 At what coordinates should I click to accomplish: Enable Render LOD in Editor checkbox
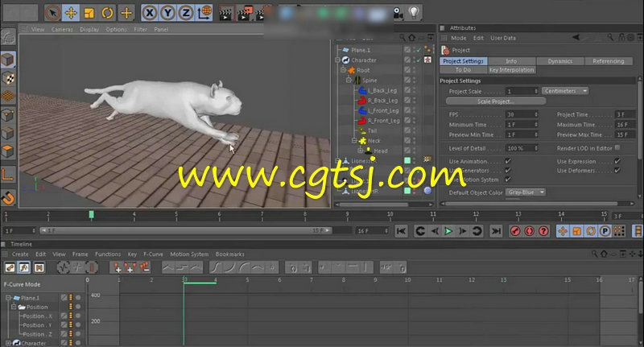[617, 147]
